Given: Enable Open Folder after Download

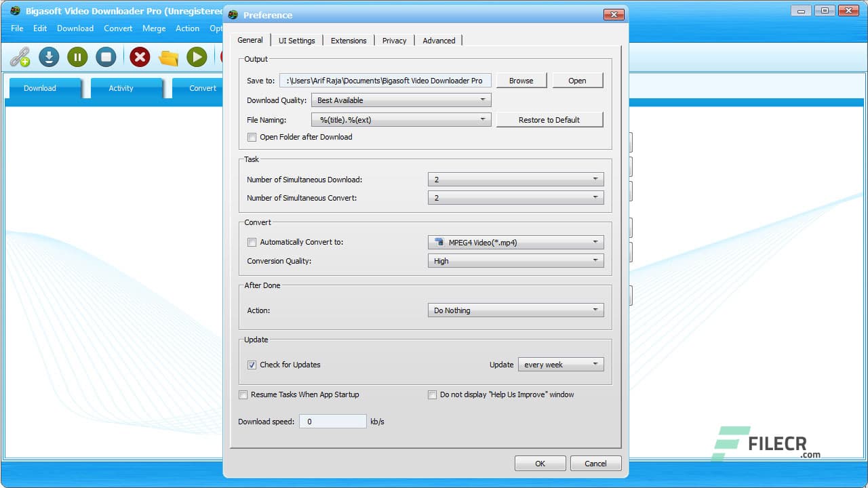Looking at the screenshot, I should pos(252,137).
